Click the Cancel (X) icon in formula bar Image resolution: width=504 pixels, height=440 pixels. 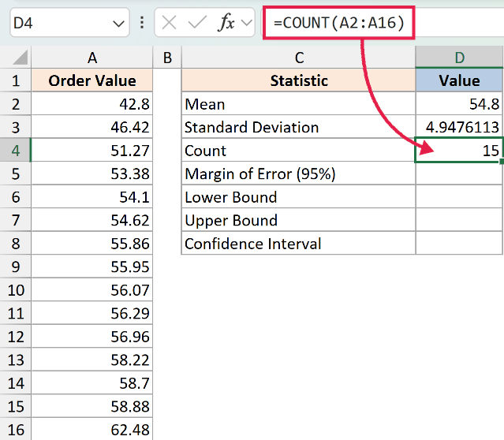click(169, 23)
